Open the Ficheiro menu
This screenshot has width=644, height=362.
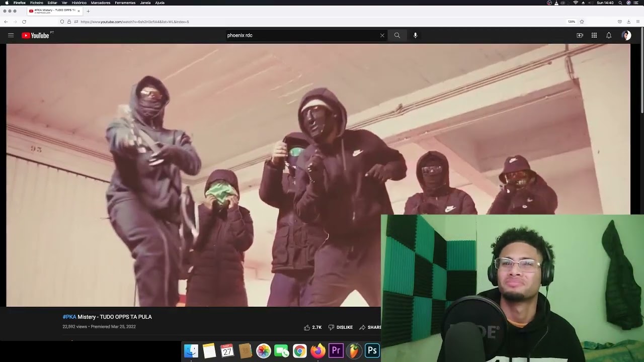tap(37, 3)
